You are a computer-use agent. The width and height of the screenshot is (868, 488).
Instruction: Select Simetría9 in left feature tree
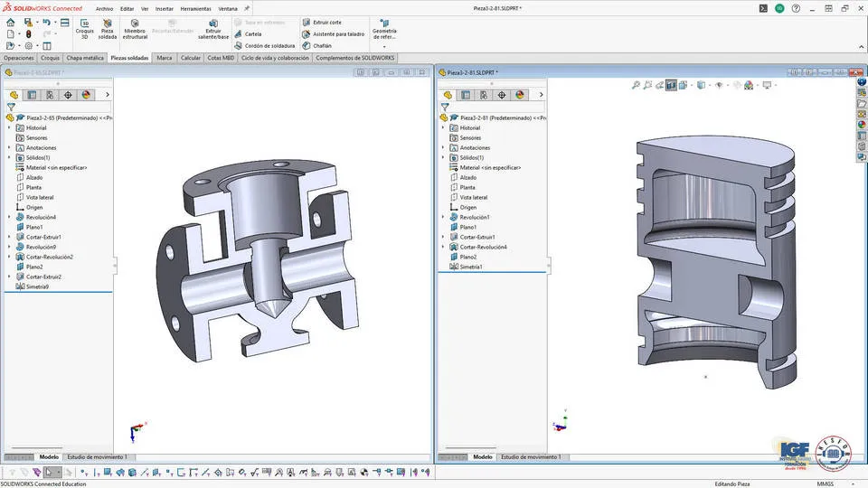click(x=33, y=286)
